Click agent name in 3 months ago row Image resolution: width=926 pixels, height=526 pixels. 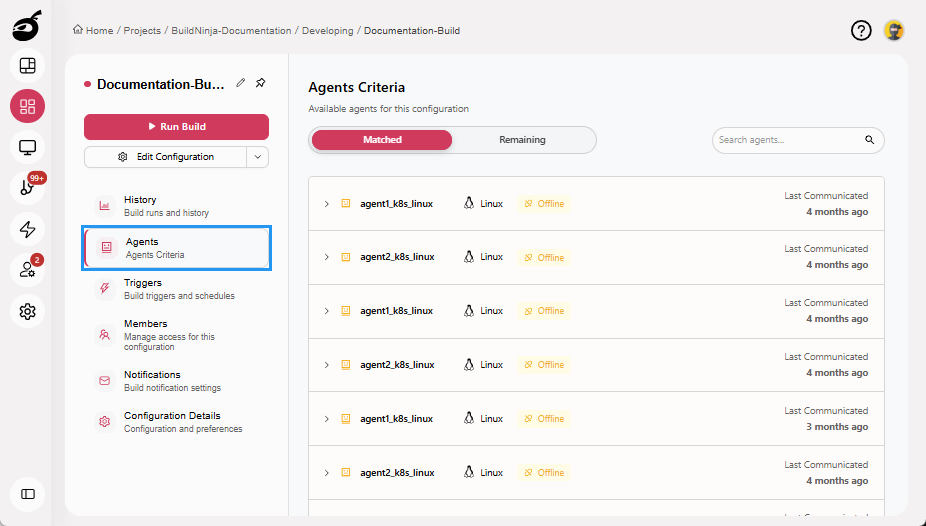point(396,419)
